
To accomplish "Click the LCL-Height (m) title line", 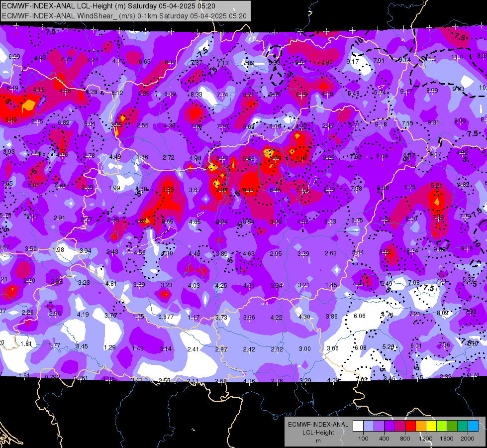I will click(108, 6).
